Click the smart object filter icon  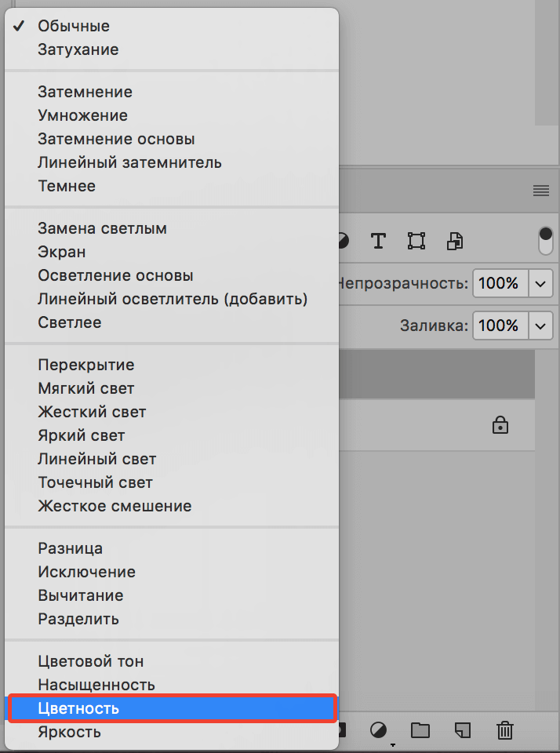coord(456,240)
